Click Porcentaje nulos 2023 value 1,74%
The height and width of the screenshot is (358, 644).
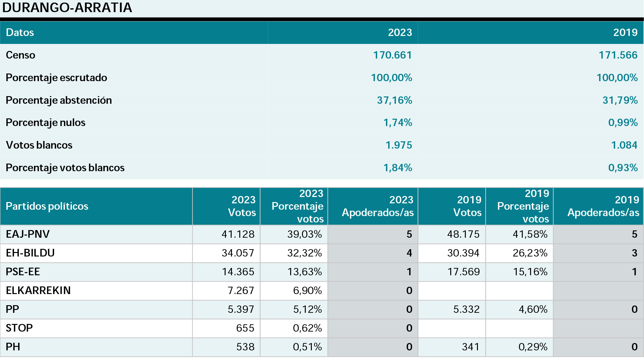(397, 123)
